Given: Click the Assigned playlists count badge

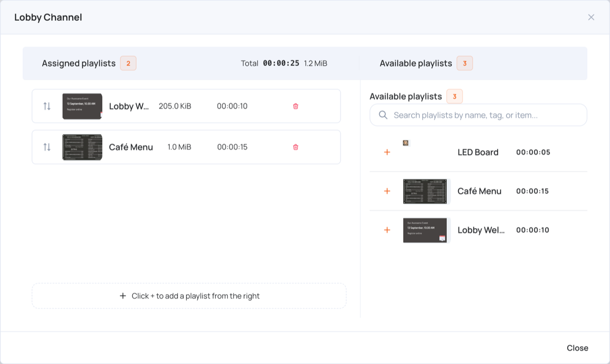Looking at the screenshot, I should [128, 63].
